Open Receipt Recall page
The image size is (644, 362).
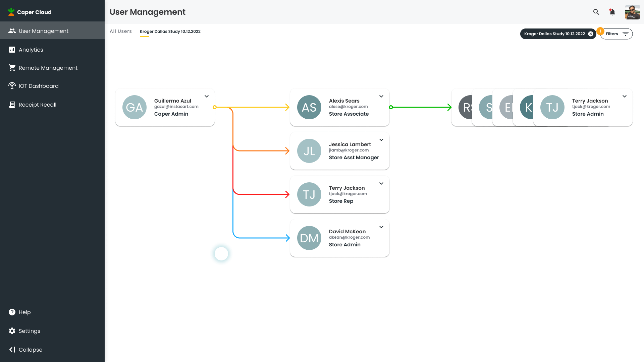[x=37, y=105]
